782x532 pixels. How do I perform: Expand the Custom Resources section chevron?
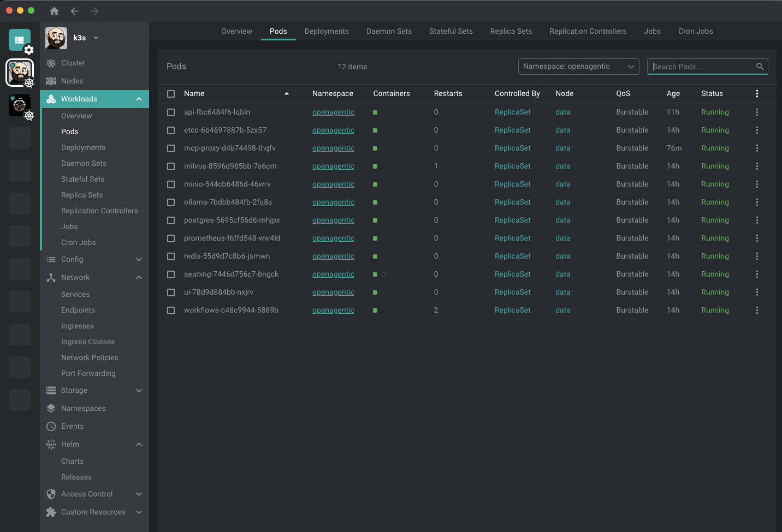pos(139,512)
